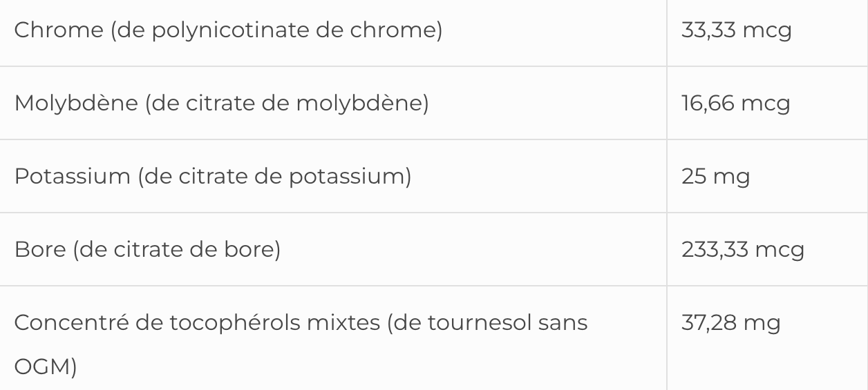Click the Bore citrate ingredient cell
The height and width of the screenshot is (390, 868).
click(x=147, y=249)
